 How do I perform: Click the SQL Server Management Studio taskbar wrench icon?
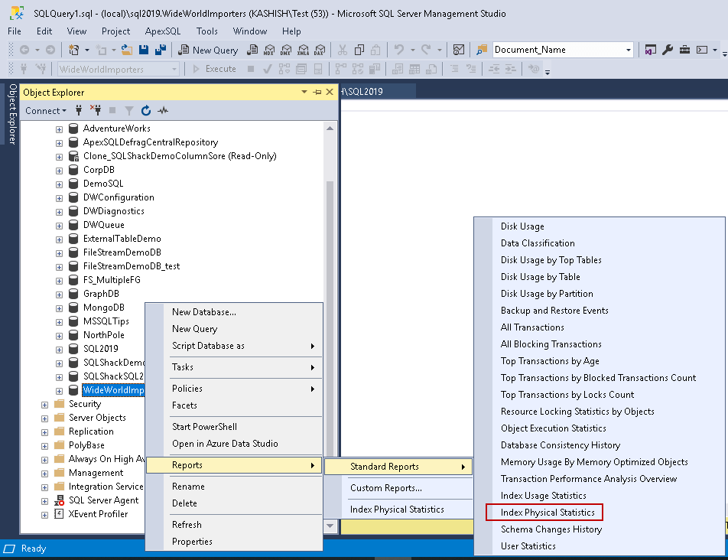coord(668,49)
